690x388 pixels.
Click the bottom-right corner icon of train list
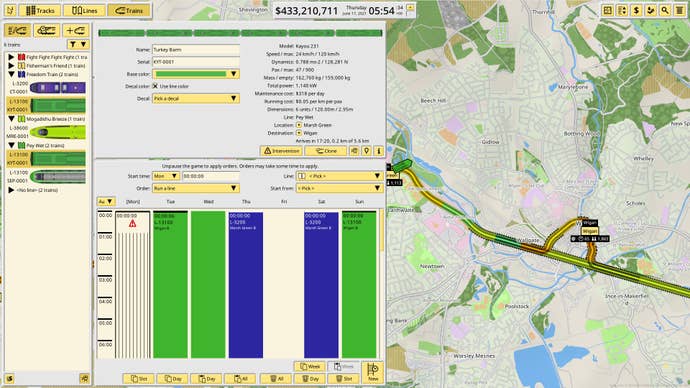click(84, 378)
